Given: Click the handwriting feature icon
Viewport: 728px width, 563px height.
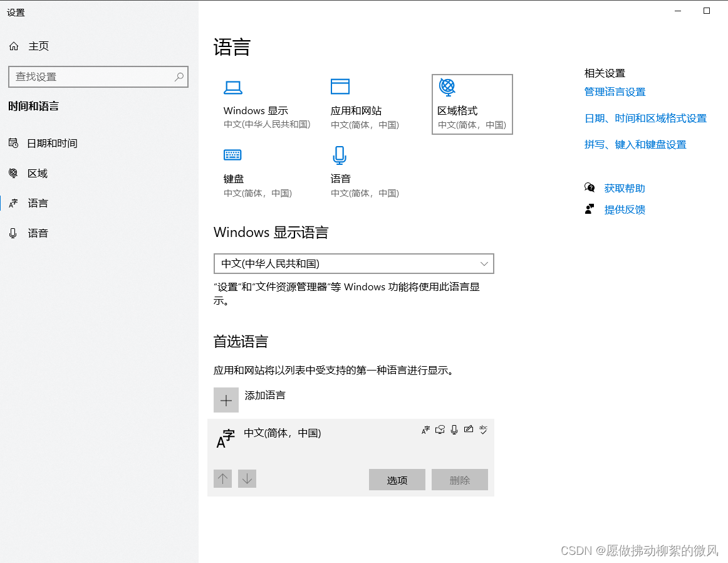Looking at the screenshot, I should pyautogui.click(x=469, y=429).
